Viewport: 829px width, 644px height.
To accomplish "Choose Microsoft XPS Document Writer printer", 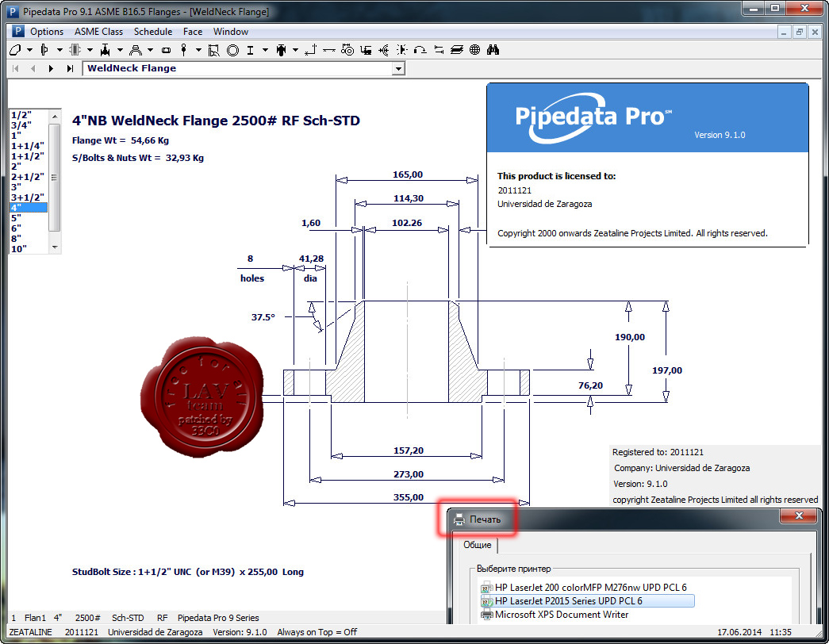I will point(555,615).
